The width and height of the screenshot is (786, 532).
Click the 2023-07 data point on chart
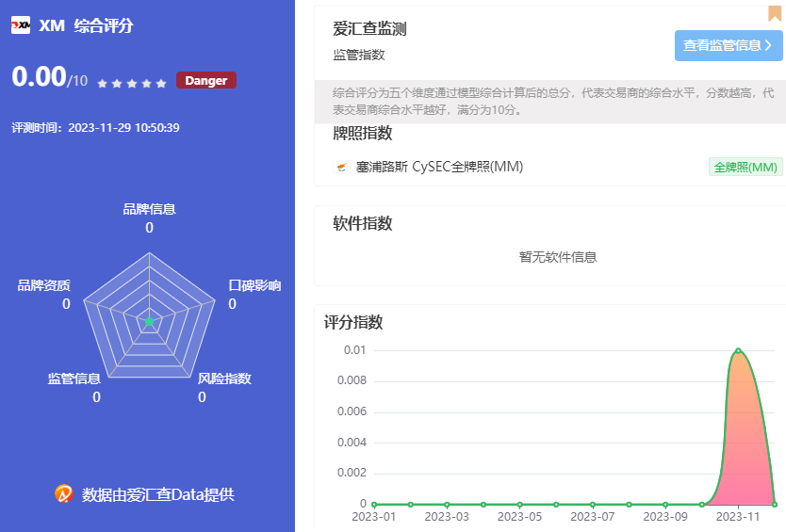(593, 505)
